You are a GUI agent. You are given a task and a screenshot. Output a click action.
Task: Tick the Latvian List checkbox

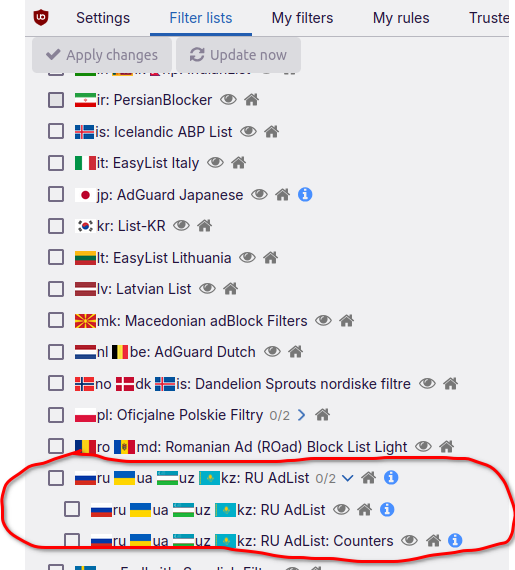click(56, 289)
